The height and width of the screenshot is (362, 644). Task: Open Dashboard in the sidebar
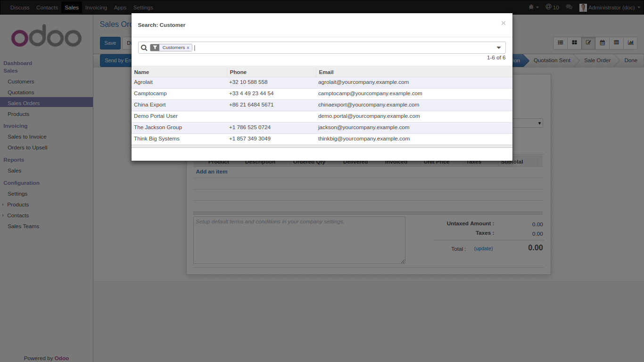click(x=18, y=63)
